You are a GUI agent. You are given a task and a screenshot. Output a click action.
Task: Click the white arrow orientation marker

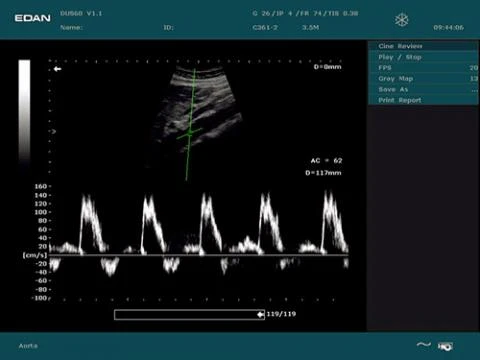pyautogui.click(x=57, y=69)
